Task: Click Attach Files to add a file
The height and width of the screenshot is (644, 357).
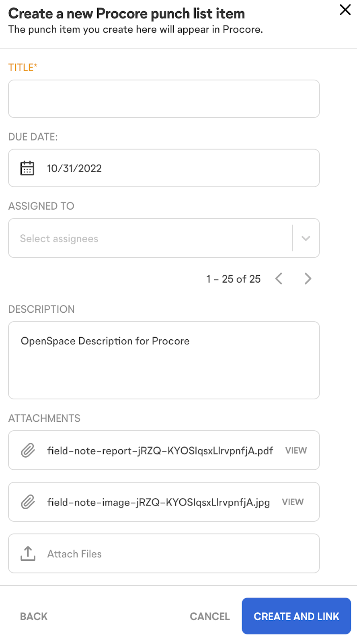Action: tap(74, 553)
